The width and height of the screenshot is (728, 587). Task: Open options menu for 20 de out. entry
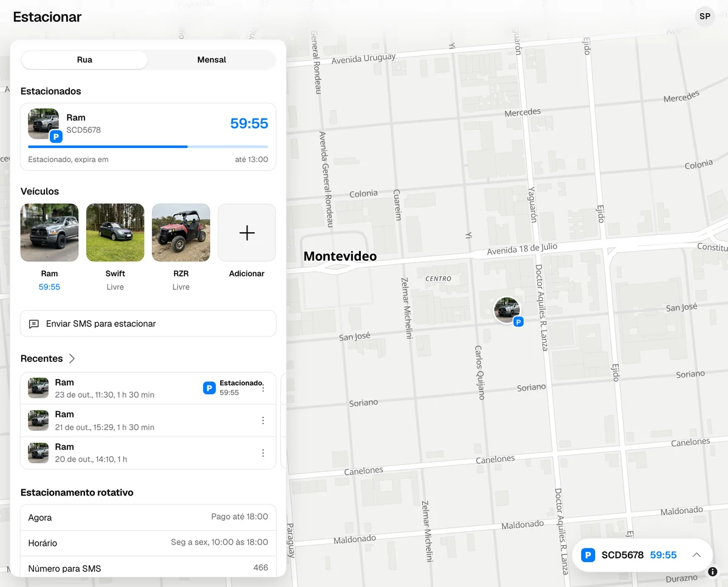[263, 453]
